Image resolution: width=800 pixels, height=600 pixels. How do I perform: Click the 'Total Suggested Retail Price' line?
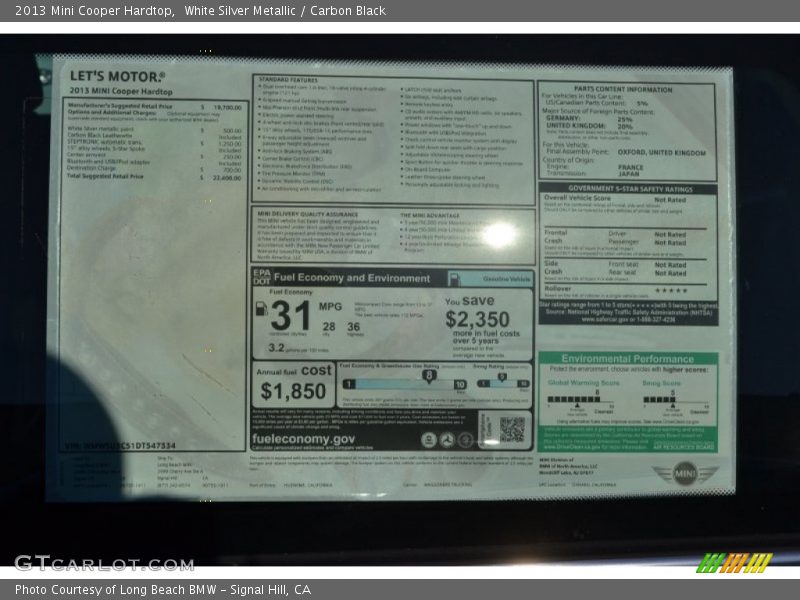pos(154,177)
